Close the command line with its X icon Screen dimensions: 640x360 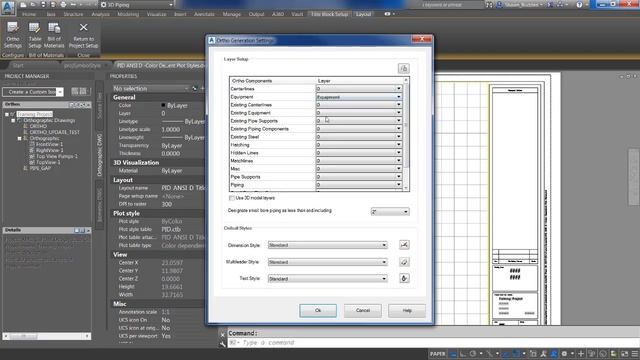pyautogui.click(x=222, y=334)
